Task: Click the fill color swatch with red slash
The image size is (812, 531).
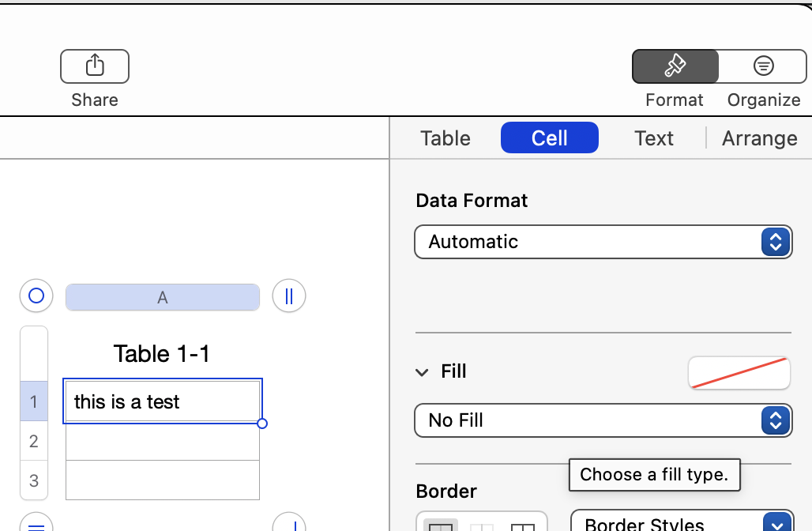Action: click(739, 373)
